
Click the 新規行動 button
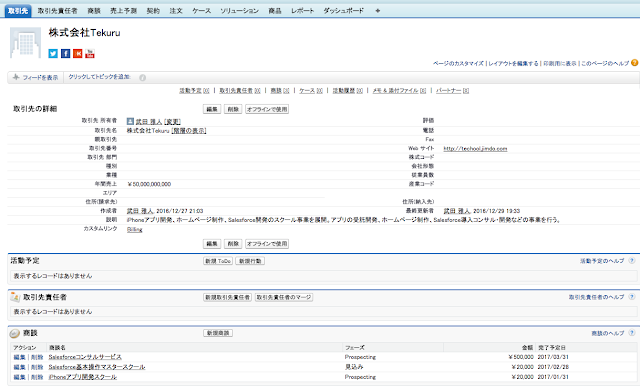(250, 261)
